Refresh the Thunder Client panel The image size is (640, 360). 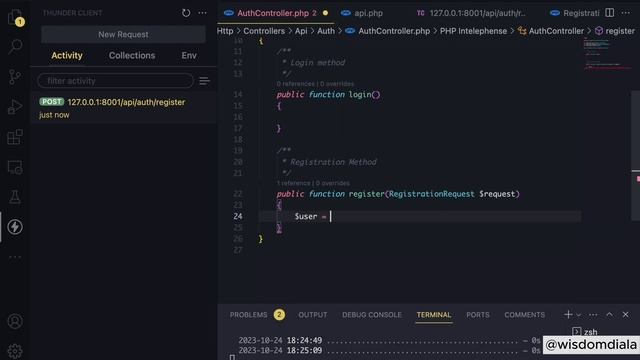point(186,13)
